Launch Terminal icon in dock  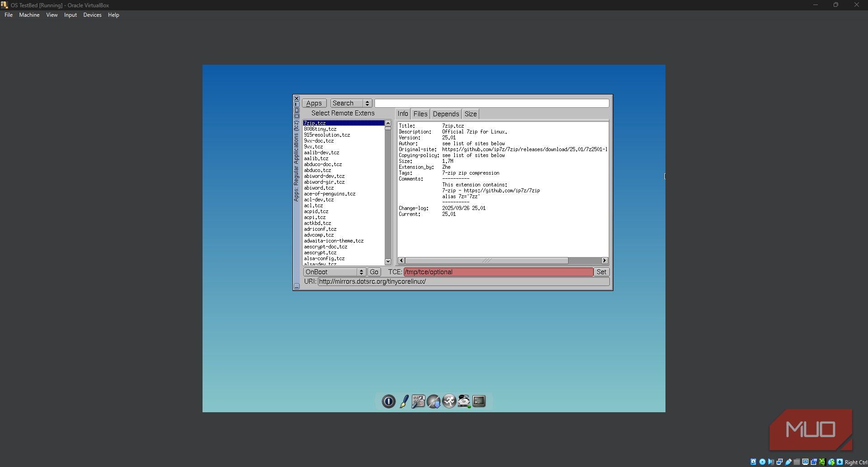[479, 401]
